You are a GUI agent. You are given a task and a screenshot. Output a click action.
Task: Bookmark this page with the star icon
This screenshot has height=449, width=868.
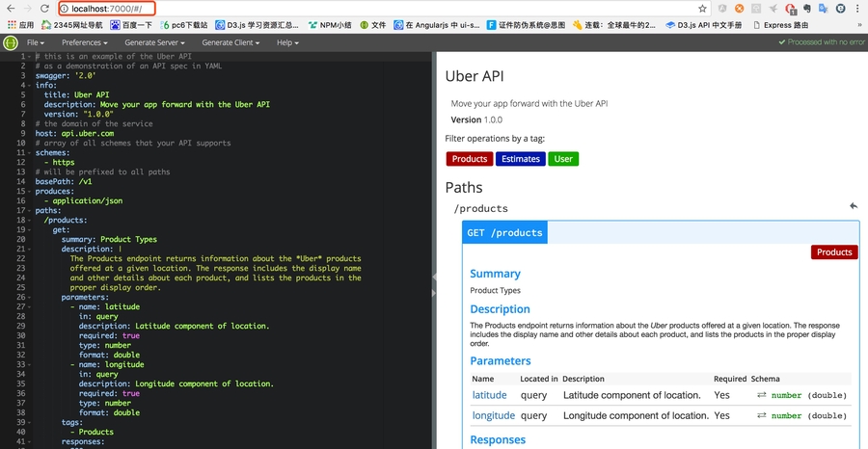coord(702,8)
